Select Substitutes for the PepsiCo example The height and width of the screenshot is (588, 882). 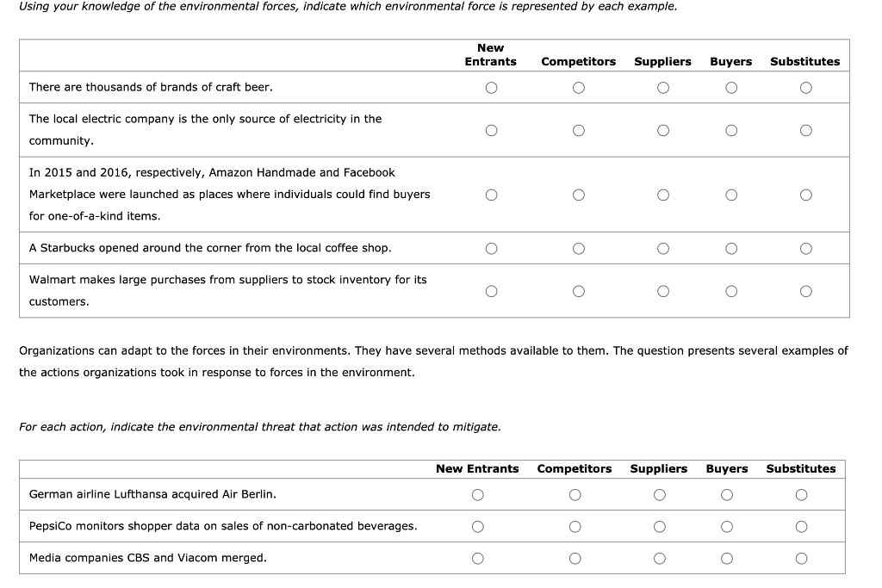800,526
